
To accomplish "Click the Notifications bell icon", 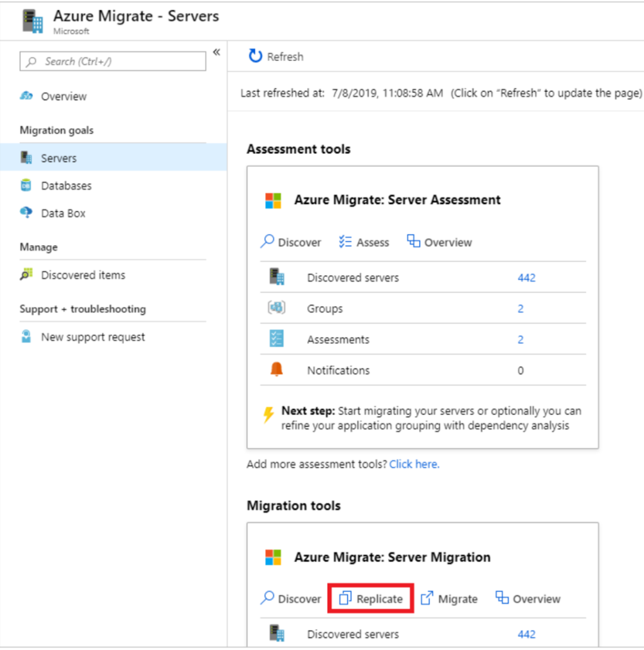I will coord(277,369).
